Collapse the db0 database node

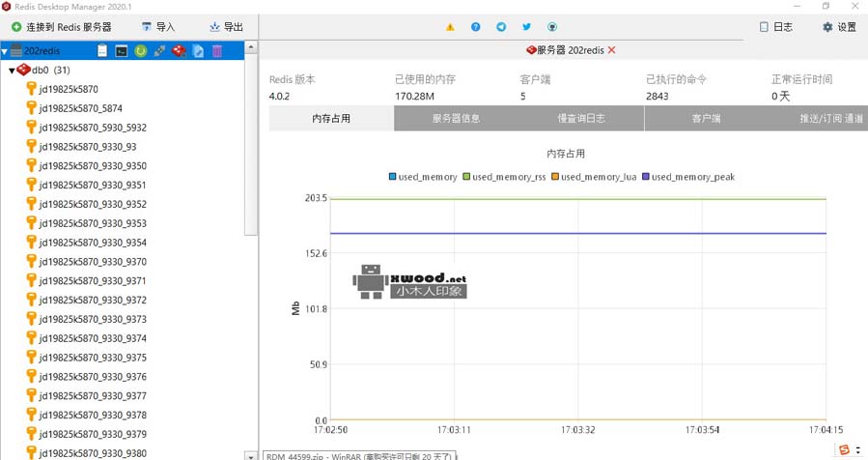tap(12, 71)
